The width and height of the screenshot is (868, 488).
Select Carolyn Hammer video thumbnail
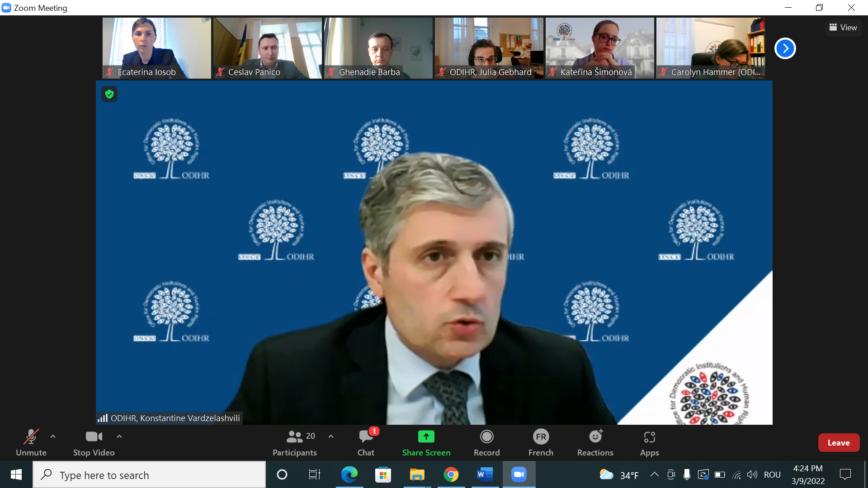(711, 48)
